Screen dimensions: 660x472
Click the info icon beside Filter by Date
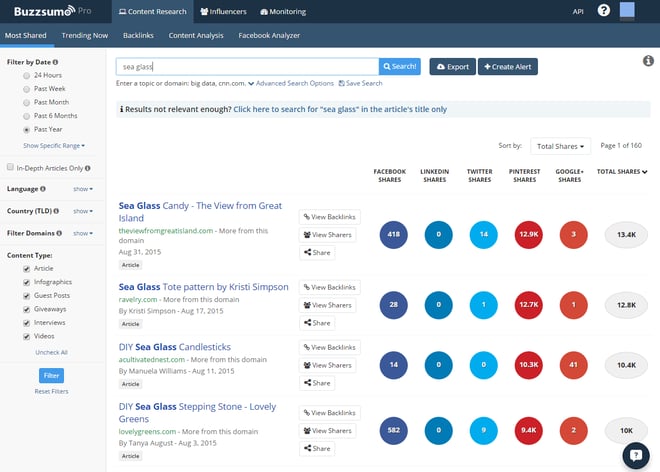(x=55, y=62)
